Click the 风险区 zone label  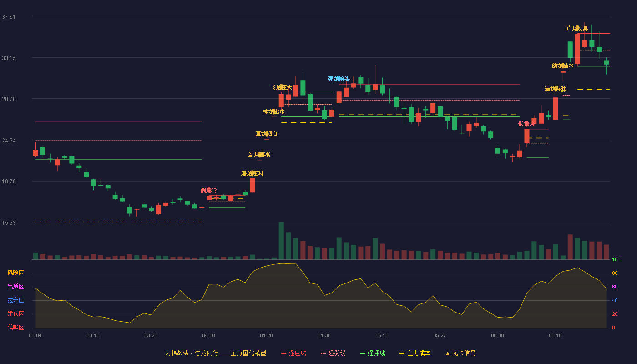15,273
